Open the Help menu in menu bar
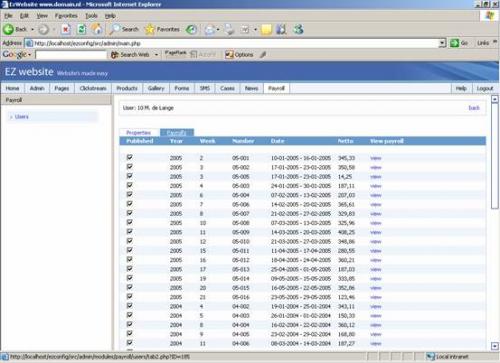This screenshot has height=363, width=500. point(110,16)
